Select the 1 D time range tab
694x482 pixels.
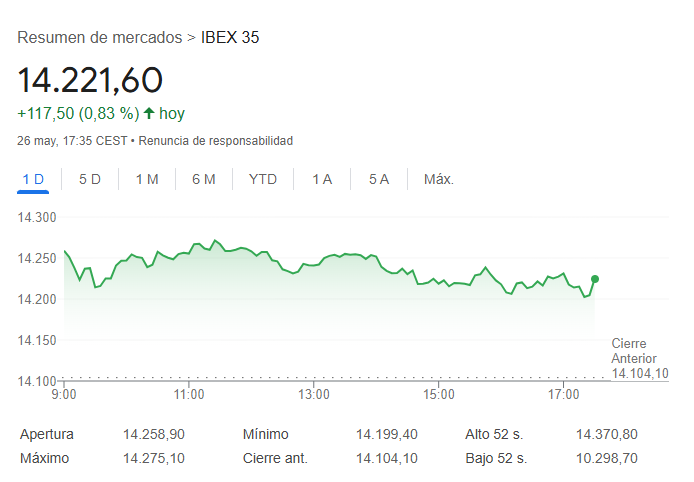click(33, 180)
